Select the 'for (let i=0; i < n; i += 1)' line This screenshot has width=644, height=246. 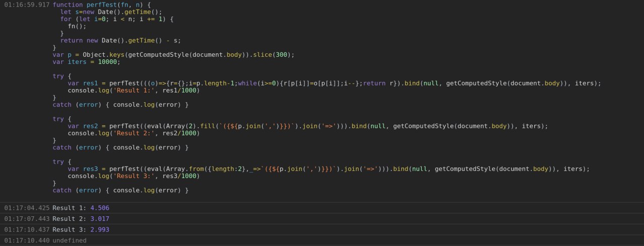[117, 19]
